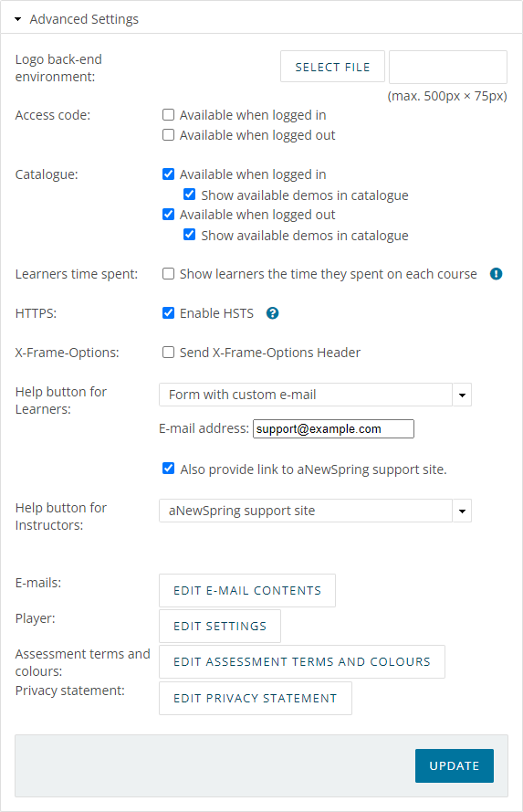Viewport: 523px width, 812px height.
Task: Click Edit E-mail Contents button
Action: tap(247, 590)
